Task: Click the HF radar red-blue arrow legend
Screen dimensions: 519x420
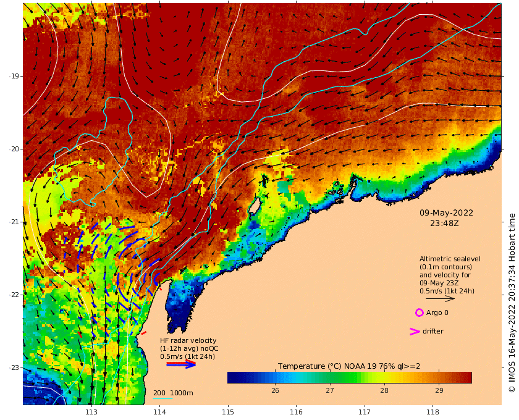Action: coord(181,364)
